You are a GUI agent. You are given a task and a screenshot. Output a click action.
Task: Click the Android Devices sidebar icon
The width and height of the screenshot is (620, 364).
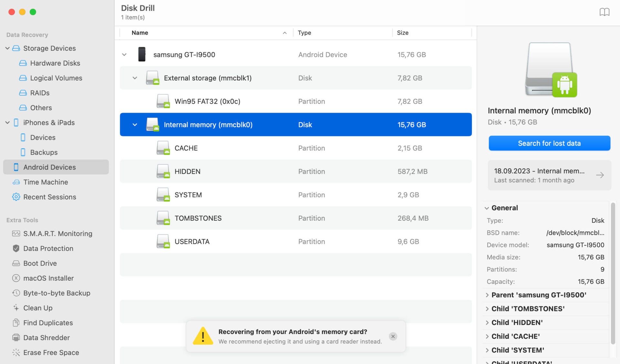[x=15, y=167]
